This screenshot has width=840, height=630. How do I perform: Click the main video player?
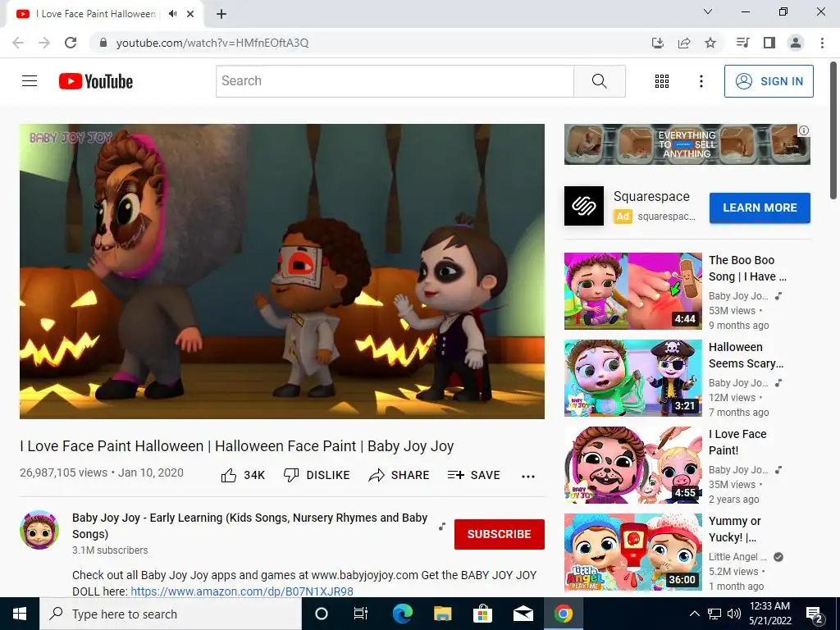click(x=282, y=271)
